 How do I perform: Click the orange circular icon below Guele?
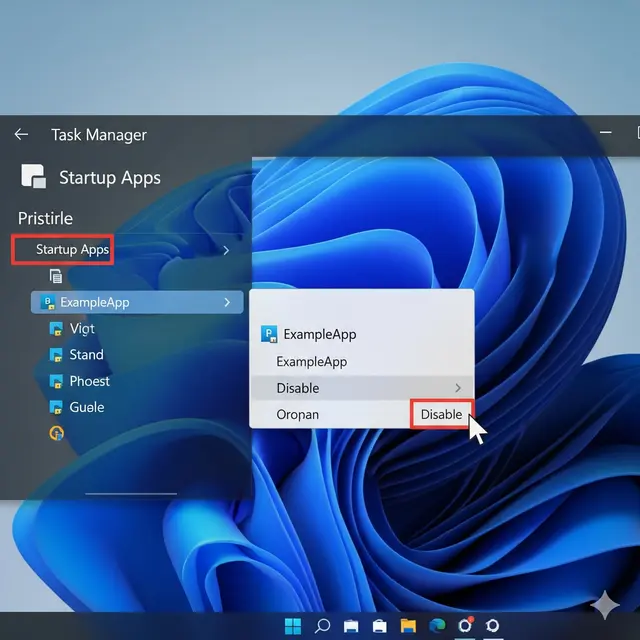point(57,433)
